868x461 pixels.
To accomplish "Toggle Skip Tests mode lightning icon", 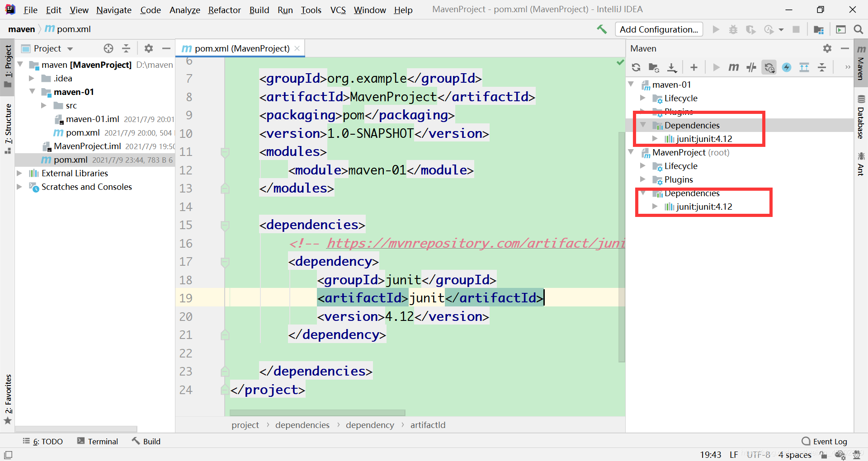I will click(787, 67).
